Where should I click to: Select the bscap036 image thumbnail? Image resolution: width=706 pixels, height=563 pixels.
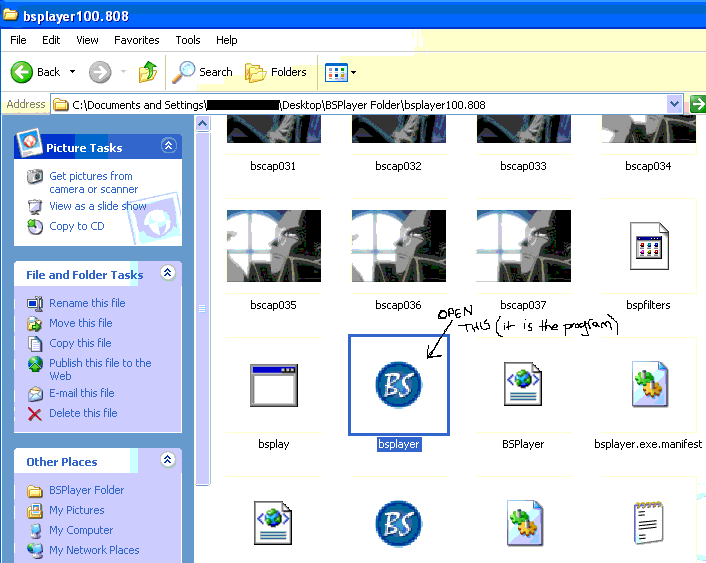point(398,246)
